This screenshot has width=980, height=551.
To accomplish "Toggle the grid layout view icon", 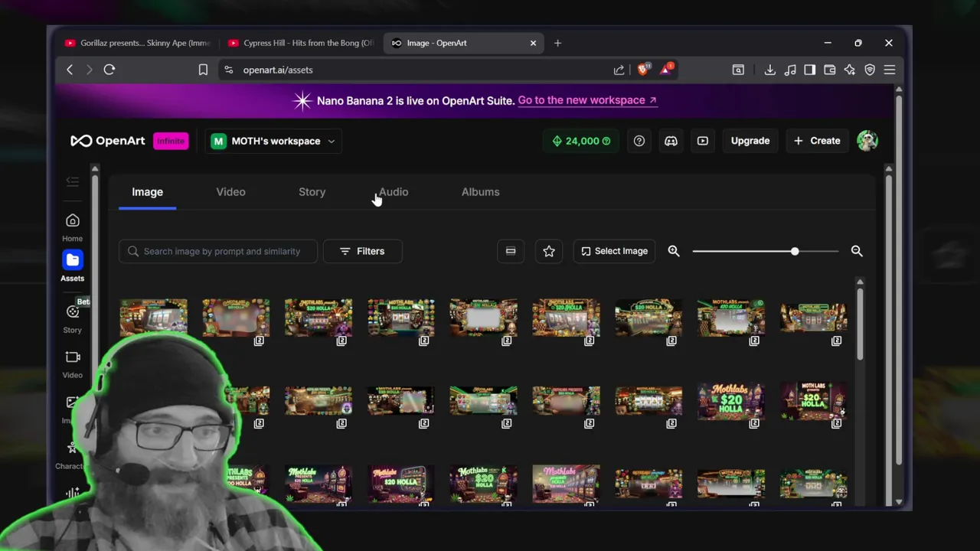I will coord(511,251).
